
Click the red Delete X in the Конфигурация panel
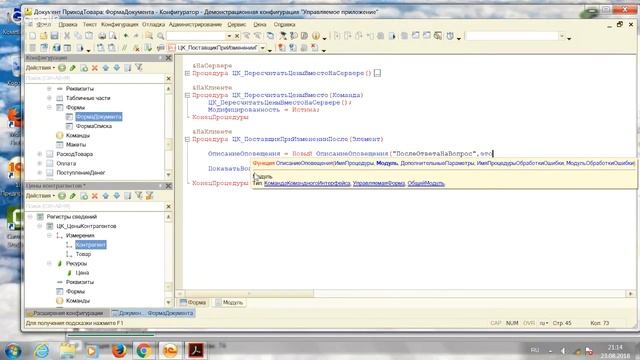95,68
